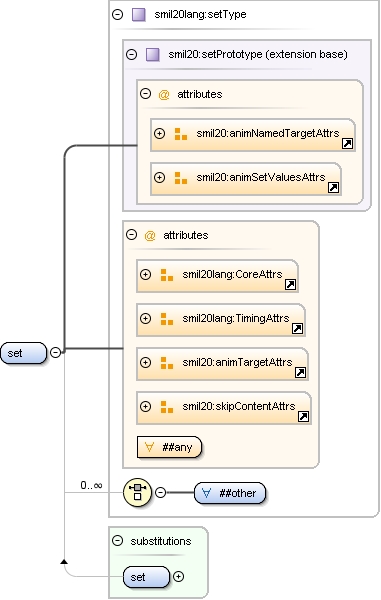Image resolution: width=381 pixels, height=600 pixels.
Task: Expand smil20lang:TimingAttrs group
Action: click(x=145, y=318)
